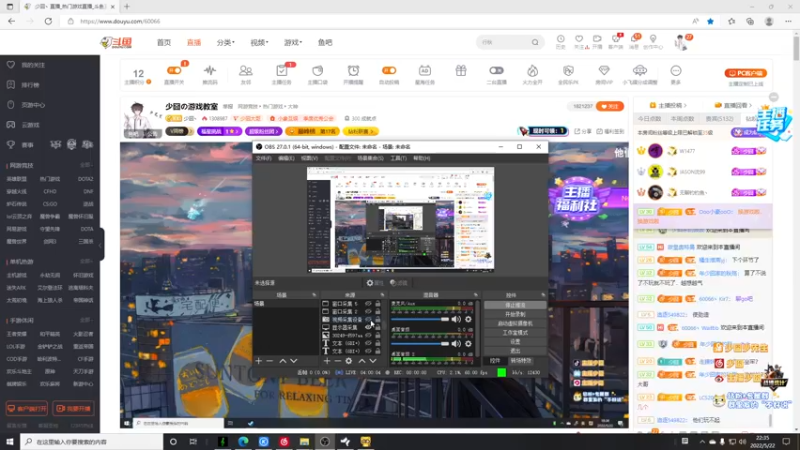Mute the 麦克风/Aux channel

(x=456, y=319)
